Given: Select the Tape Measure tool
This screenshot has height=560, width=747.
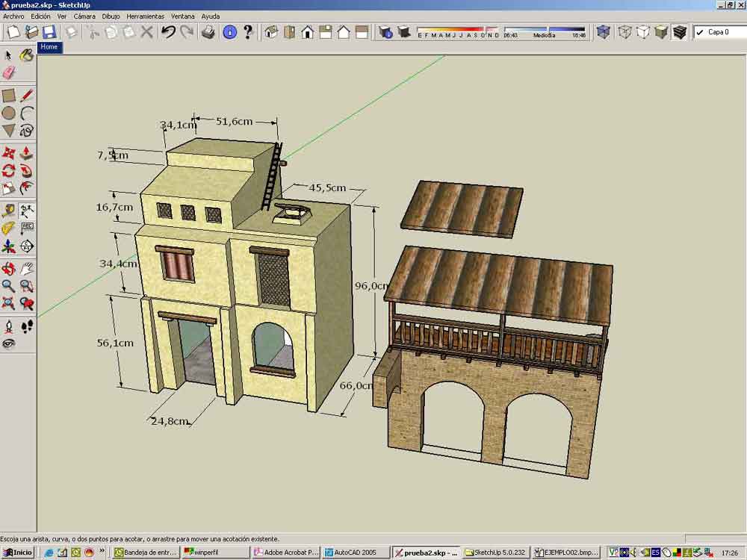Looking at the screenshot, I should coord(8,211).
